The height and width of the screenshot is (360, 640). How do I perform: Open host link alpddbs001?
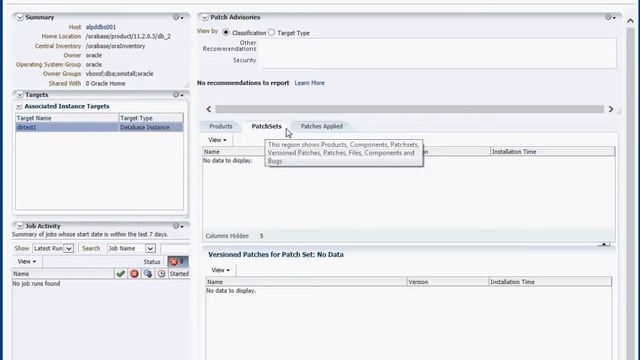tap(101, 27)
